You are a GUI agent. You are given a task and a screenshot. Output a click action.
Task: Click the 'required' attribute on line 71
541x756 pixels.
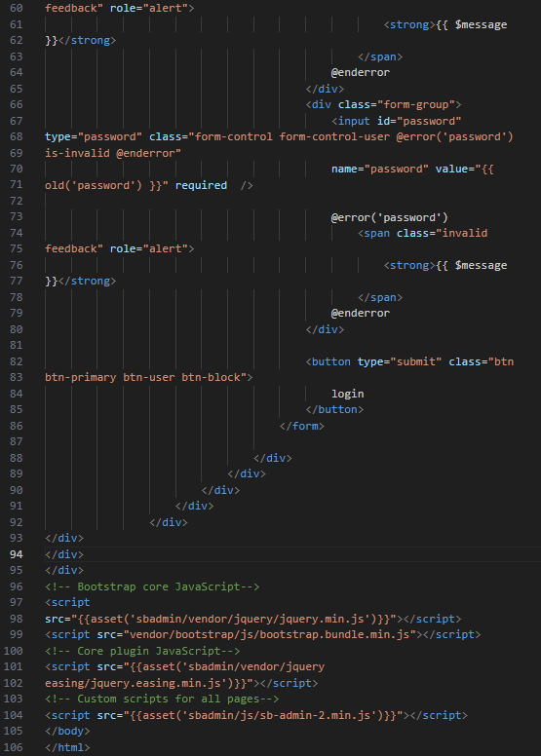201,185
